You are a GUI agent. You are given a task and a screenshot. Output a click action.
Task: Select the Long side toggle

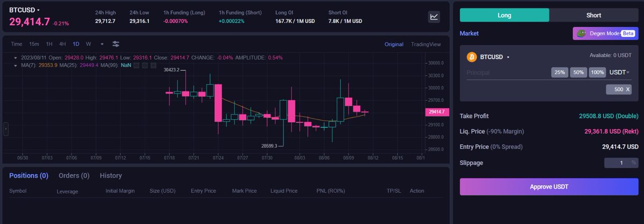coord(504,15)
